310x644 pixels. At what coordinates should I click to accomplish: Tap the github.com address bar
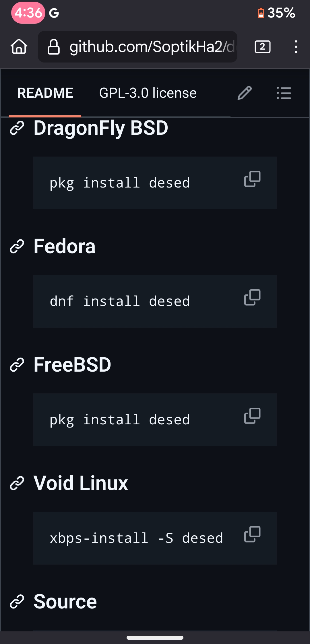[149, 47]
